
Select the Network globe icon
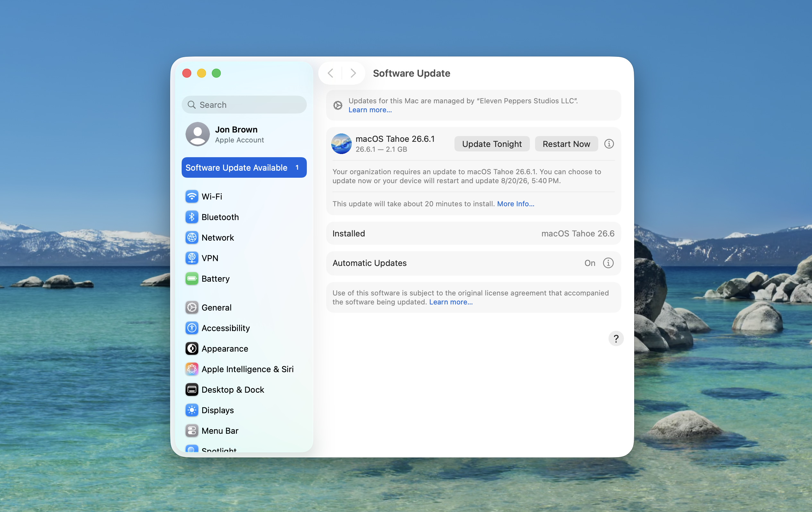pos(192,238)
